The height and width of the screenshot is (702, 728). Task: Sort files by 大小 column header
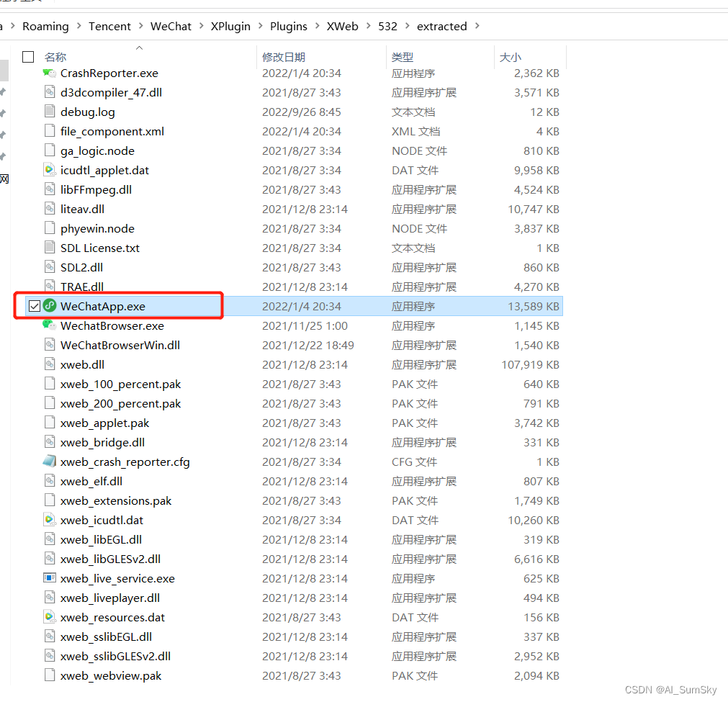pos(511,57)
